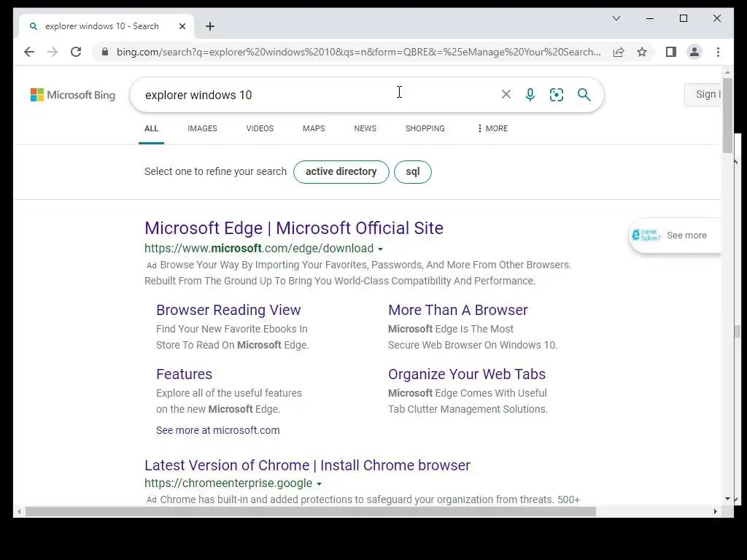Expand dropdown arrow beside microsoft.com/edge/download URL
The height and width of the screenshot is (560, 747).
coord(380,249)
